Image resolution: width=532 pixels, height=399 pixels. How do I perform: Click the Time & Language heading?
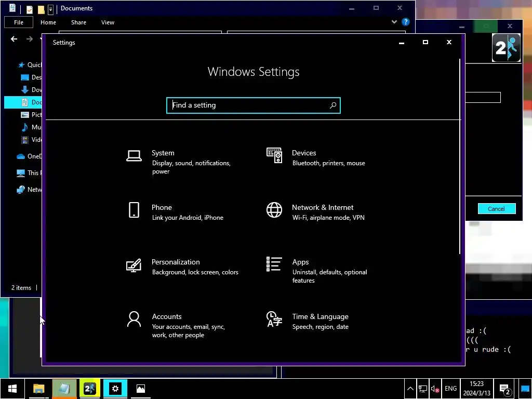coord(320,316)
